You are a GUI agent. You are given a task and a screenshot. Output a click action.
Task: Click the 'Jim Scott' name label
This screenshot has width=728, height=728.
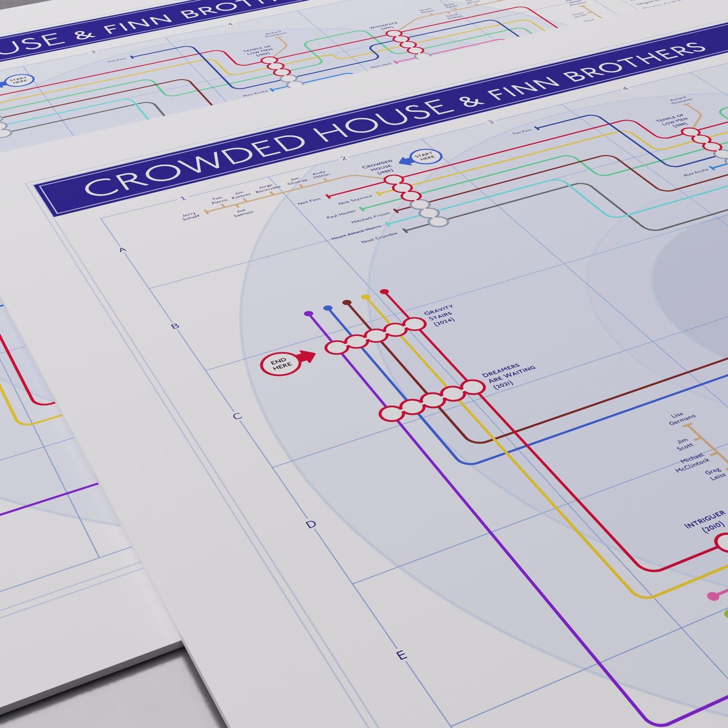685,444
